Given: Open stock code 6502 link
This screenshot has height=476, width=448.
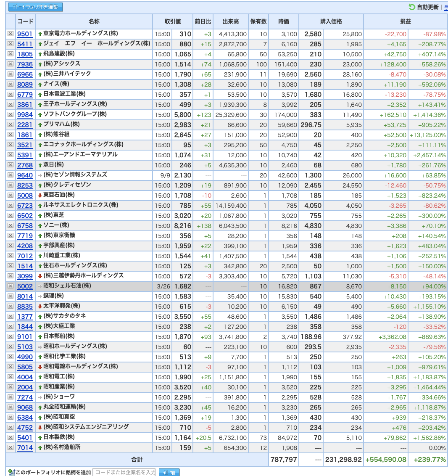Looking at the screenshot, I should pos(25,216).
